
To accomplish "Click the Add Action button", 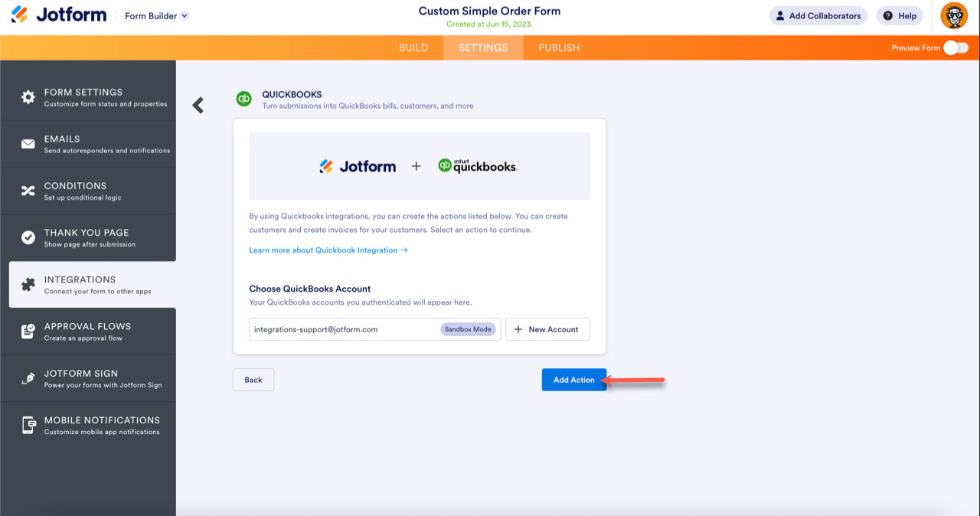I will tap(574, 380).
